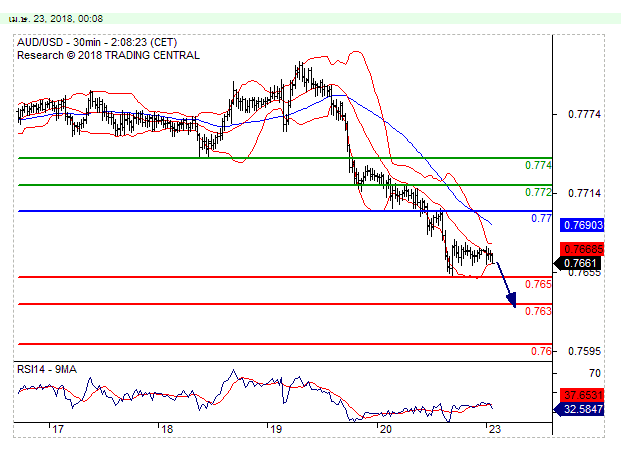621x451 pixels.
Task: Click the RSI 70 level label
Action: click(594, 373)
